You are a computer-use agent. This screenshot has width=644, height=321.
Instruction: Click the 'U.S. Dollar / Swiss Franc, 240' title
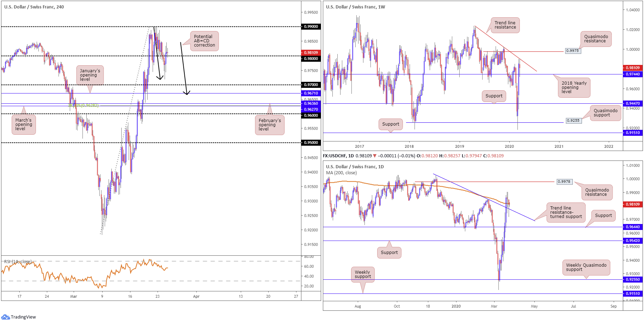coord(34,7)
